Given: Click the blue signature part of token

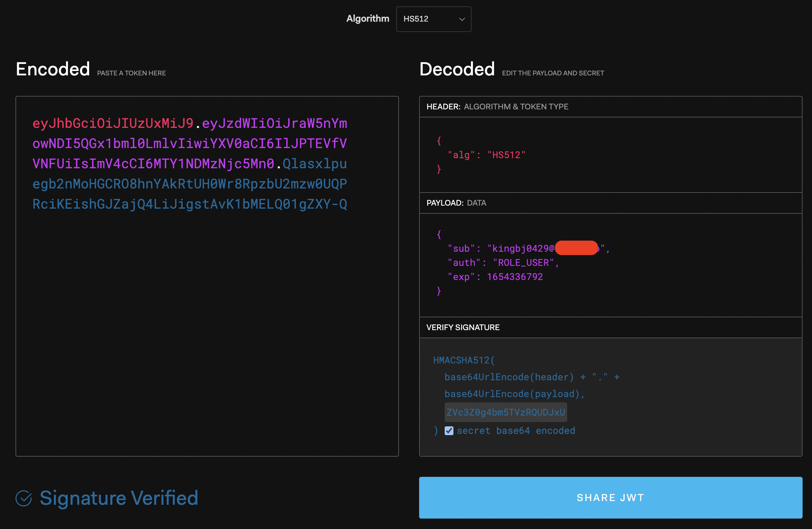Looking at the screenshot, I should coord(189,184).
